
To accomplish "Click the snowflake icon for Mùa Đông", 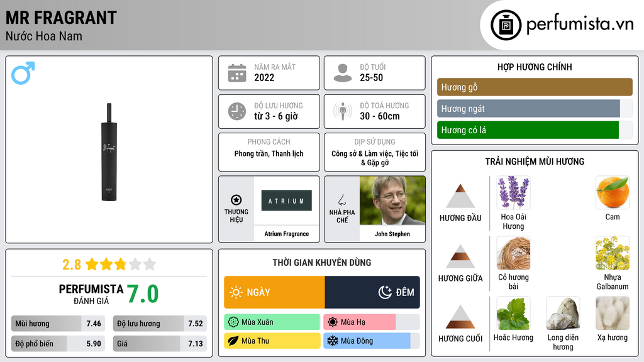I will (333, 341).
